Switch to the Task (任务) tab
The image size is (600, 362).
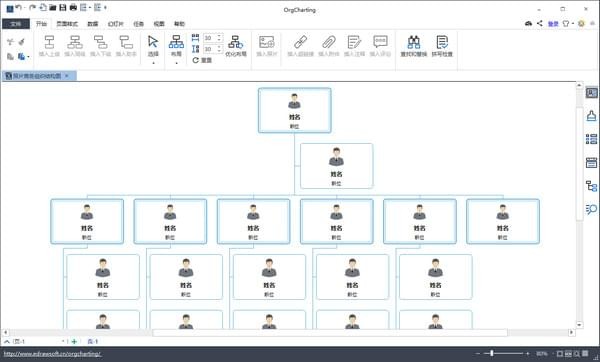[139, 24]
